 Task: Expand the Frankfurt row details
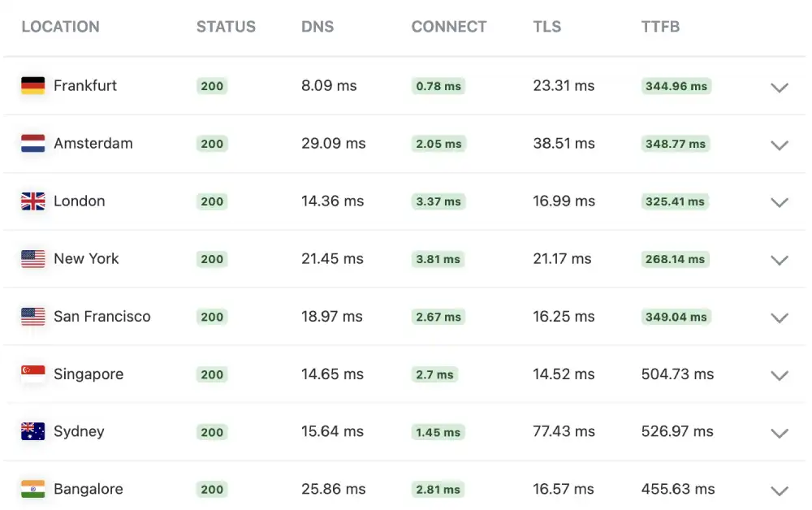coord(779,88)
